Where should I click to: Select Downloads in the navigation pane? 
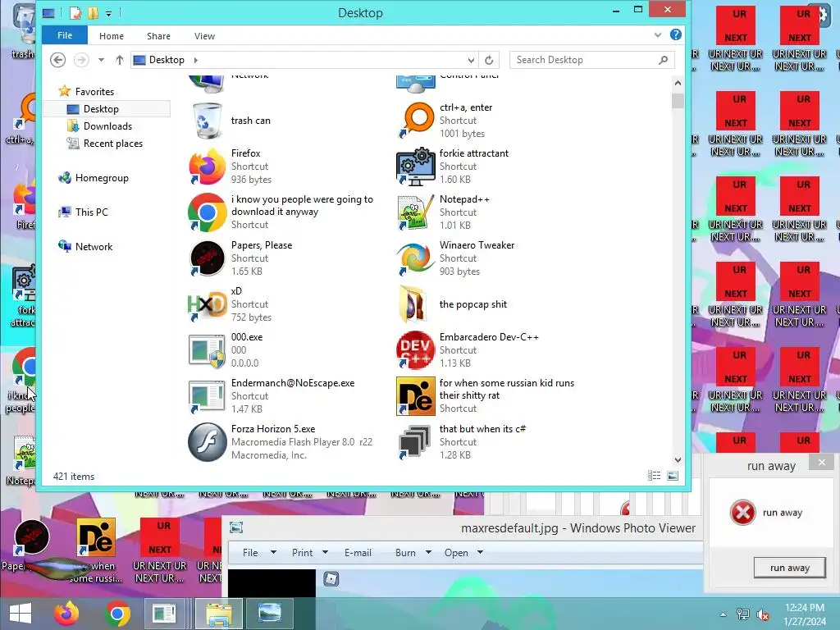[x=107, y=126]
